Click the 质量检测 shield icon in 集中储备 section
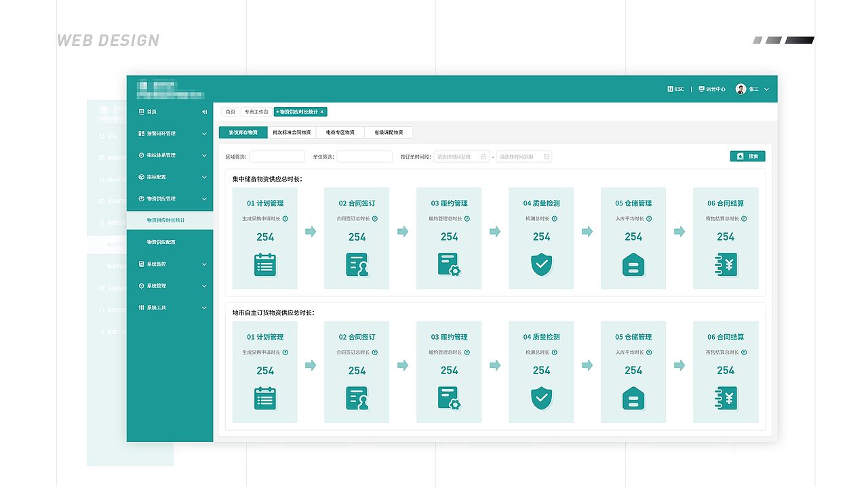This screenshot has width=868, height=488. tap(542, 264)
